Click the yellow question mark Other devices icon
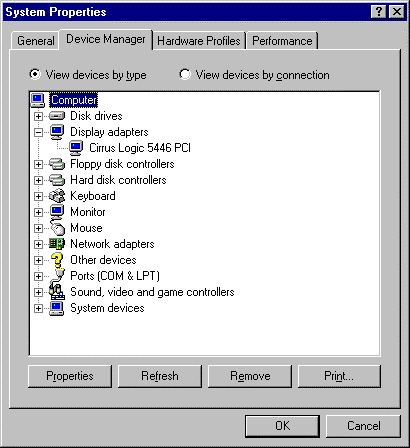 coord(57,260)
